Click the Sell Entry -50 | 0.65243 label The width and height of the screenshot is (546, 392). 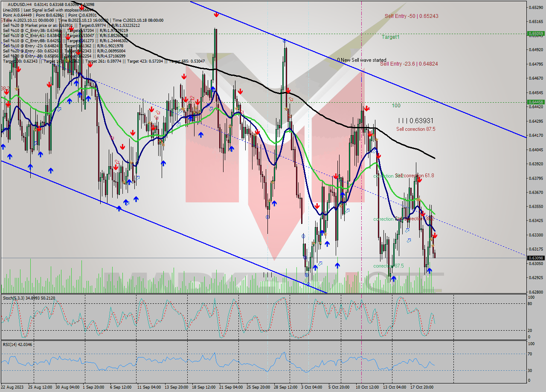pyautogui.click(x=411, y=16)
